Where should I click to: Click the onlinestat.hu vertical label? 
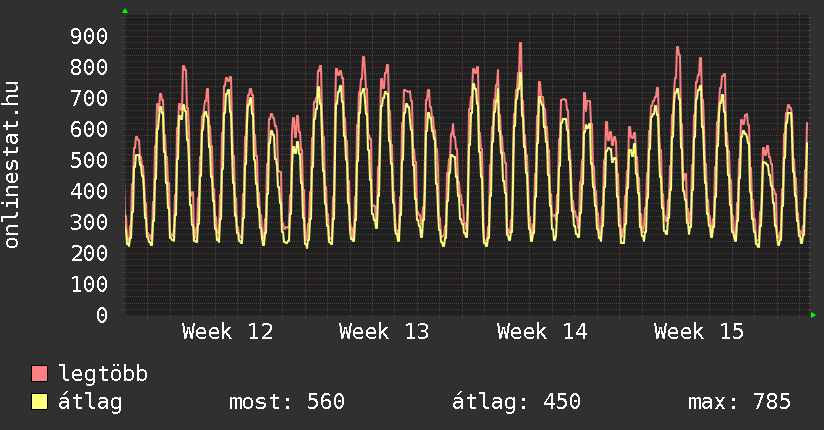13,165
